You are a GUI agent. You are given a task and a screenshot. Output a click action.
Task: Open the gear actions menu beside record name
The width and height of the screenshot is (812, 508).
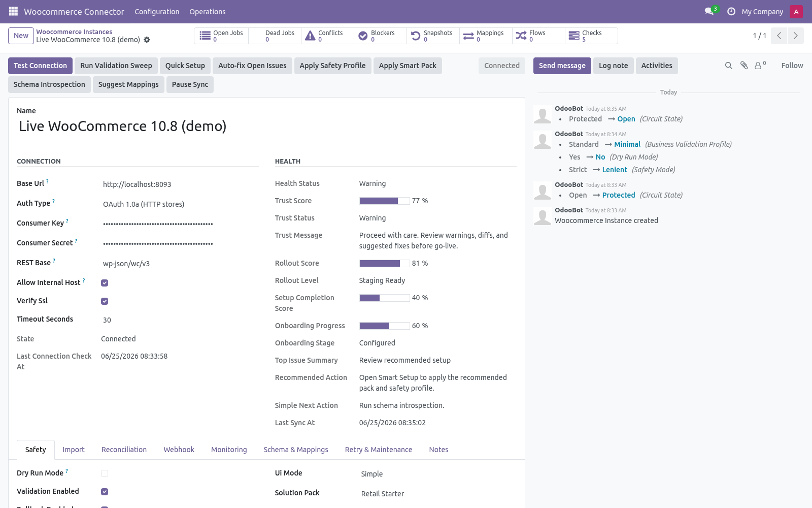[x=147, y=40]
